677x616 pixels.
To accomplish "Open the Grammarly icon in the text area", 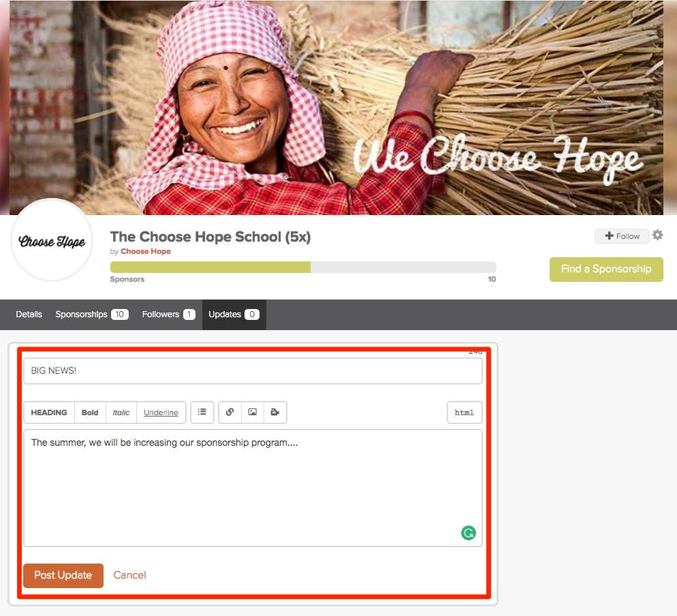I will coord(469,533).
